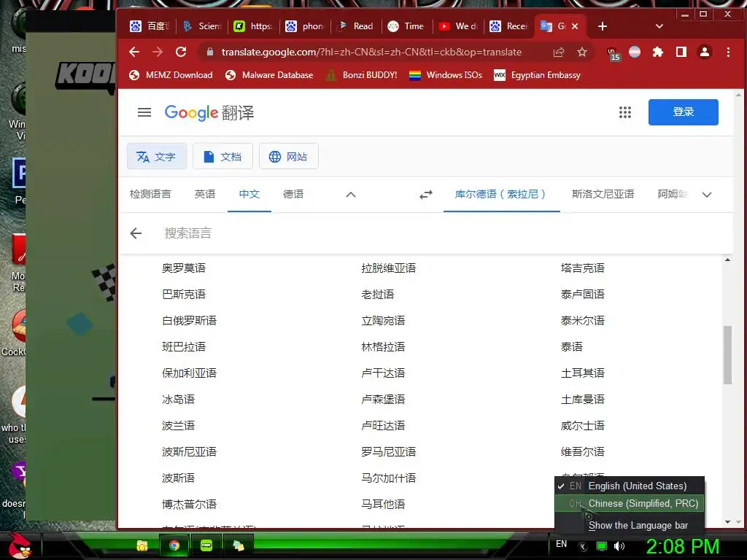Open Windows ISOs bookmark
747x560 pixels.
(x=446, y=75)
